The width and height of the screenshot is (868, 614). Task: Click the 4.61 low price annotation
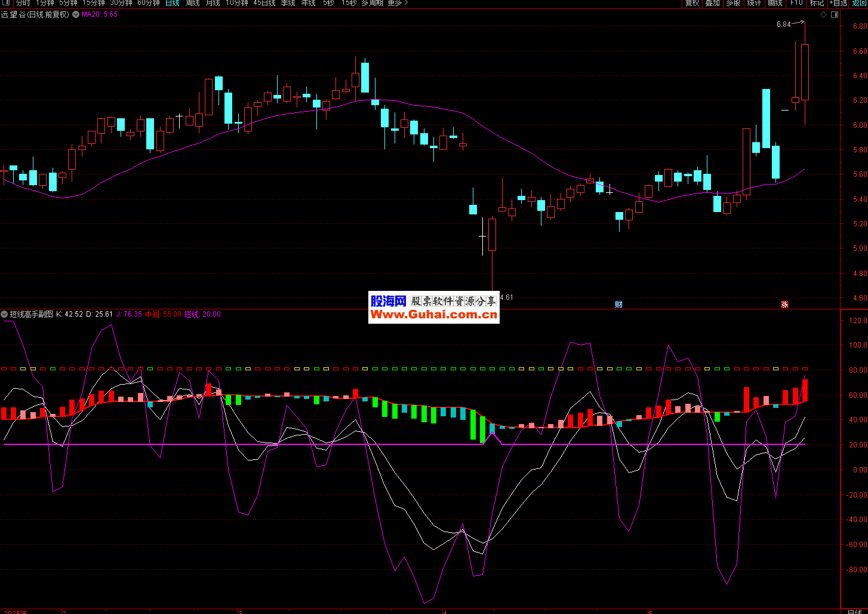click(506, 297)
